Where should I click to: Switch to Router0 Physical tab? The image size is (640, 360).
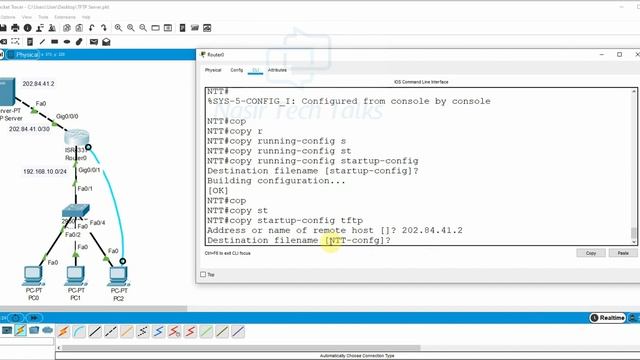tap(213, 70)
